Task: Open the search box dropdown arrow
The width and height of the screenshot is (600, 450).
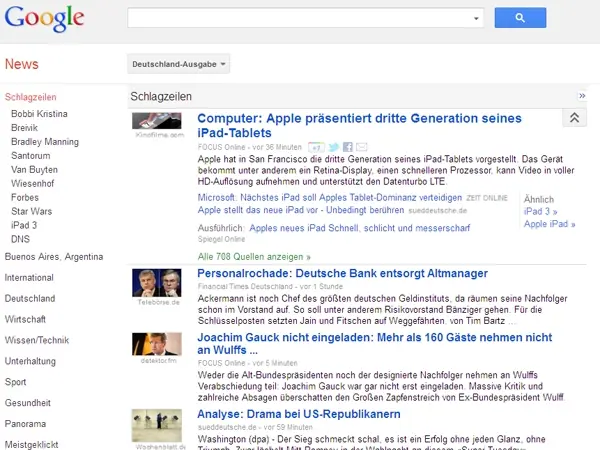Action: [476, 18]
